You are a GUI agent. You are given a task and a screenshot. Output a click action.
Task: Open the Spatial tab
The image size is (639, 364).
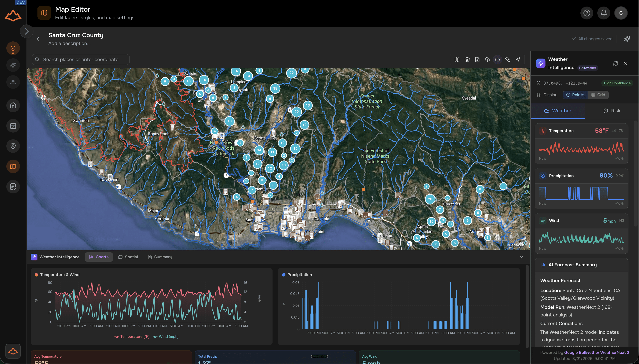[x=128, y=257]
